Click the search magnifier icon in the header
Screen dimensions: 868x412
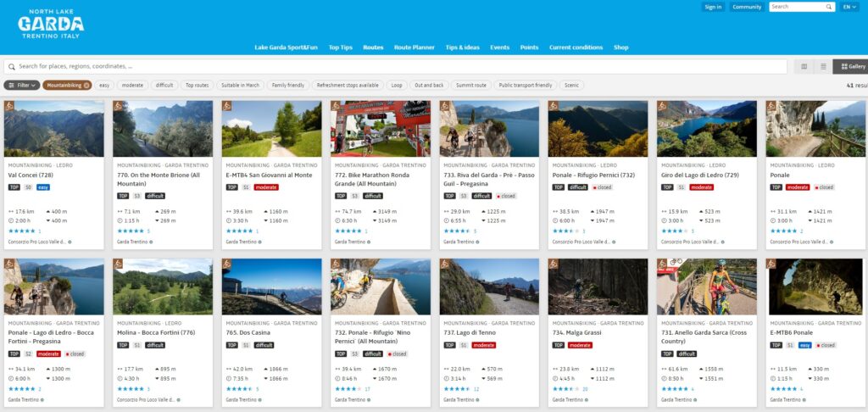click(x=826, y=7)
